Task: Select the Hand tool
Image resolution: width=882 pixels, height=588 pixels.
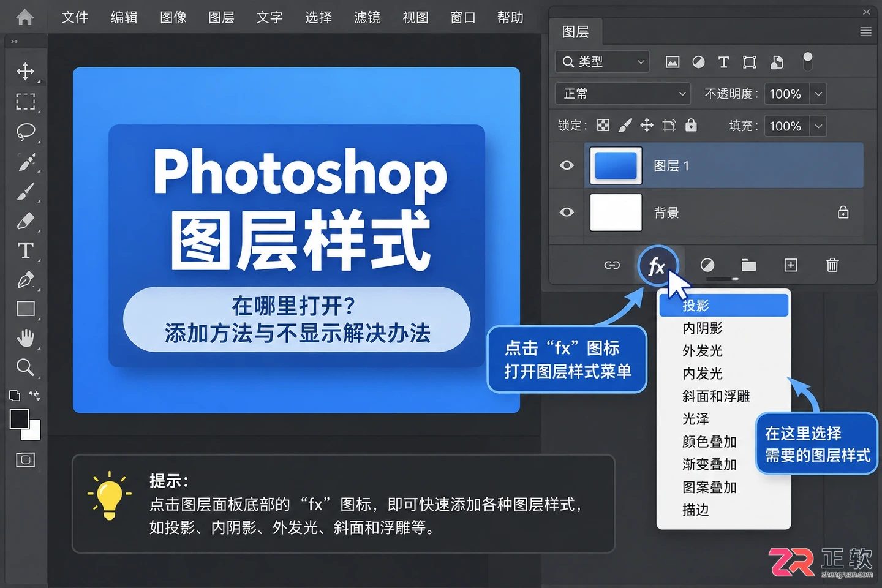Action: [25, 337]
